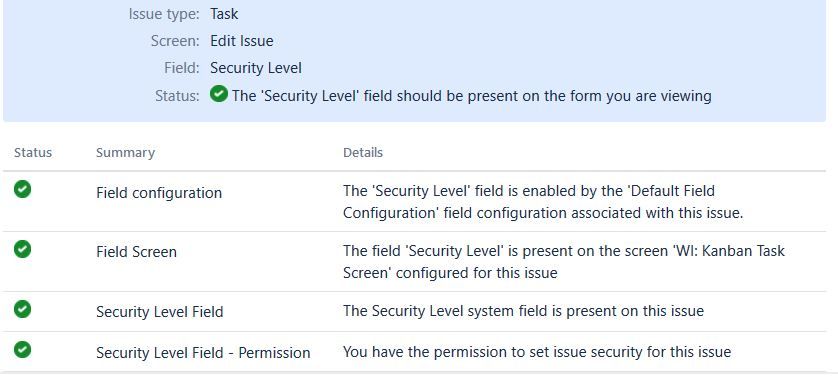Screen dimensions: 838x388
Task: Click the WI: Kanban Task Screen details text
Action: (564, 262)
